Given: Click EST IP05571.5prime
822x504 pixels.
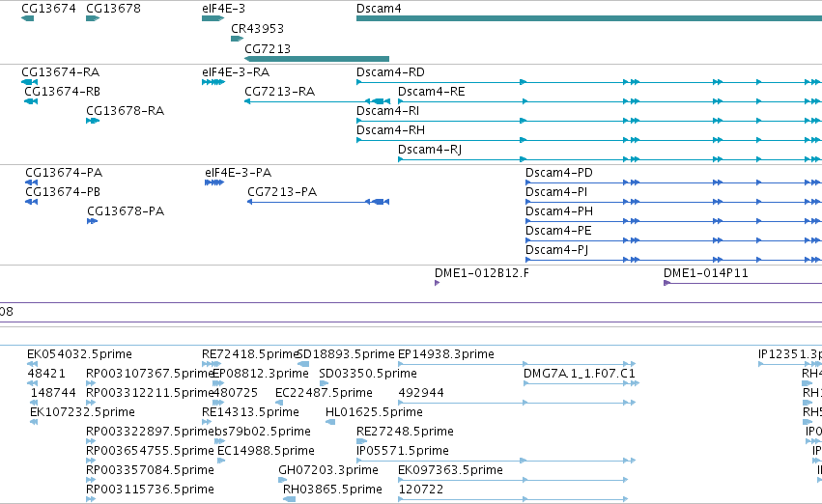Looking at the screenshot, I should click(403, 451).
